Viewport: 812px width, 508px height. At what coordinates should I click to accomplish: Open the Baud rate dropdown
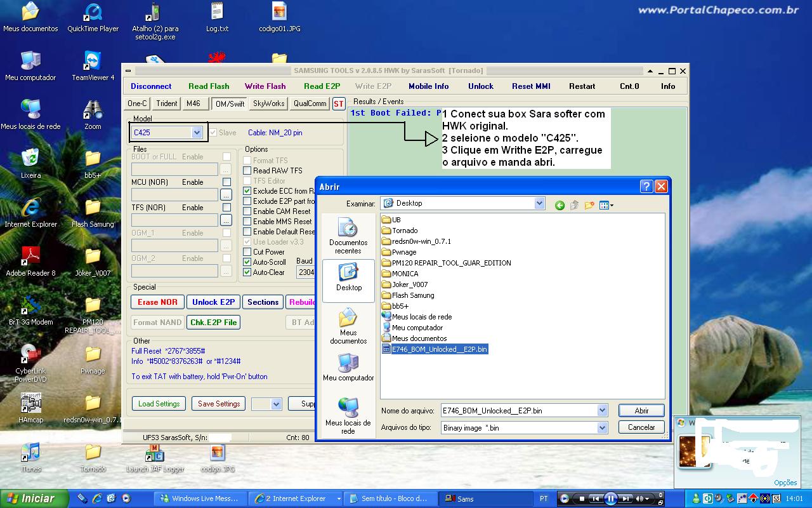306,272
